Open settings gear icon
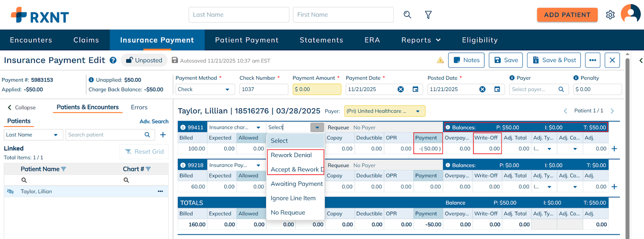 tap(610, 15)
